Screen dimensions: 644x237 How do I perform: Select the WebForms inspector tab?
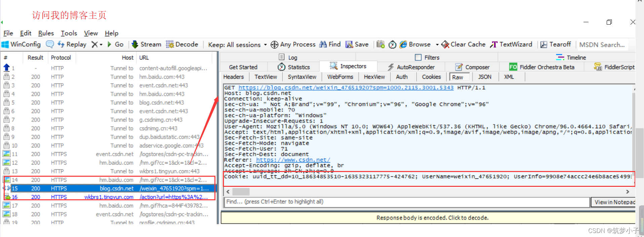click(x=340, y=77)
